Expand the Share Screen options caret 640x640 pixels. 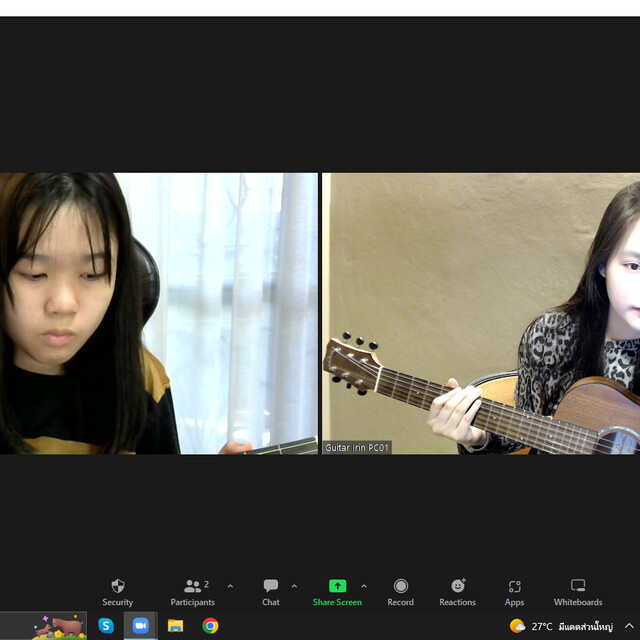pyautogui.click(x=364, y=586)
